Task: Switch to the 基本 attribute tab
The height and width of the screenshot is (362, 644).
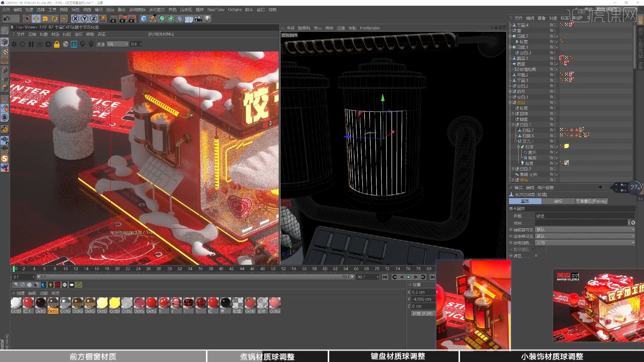Action: point(525,201)
